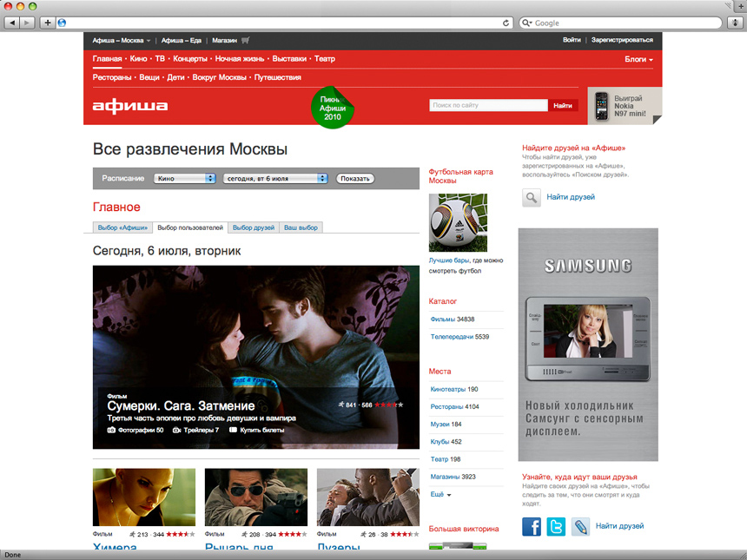Expand the Ещё list in Места
Image resolution: width=747 pixels, height=560 pixels.
point(440,494)
